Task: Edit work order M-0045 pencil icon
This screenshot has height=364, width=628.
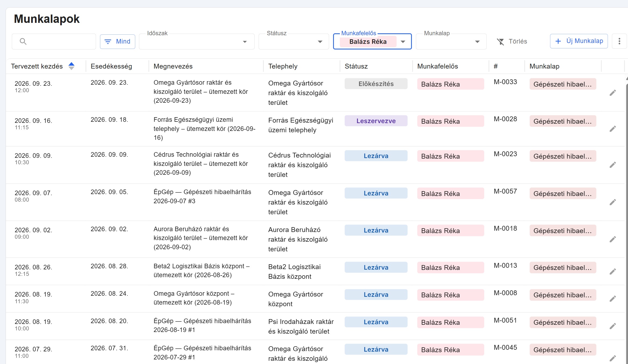Action: click(613, 358)
